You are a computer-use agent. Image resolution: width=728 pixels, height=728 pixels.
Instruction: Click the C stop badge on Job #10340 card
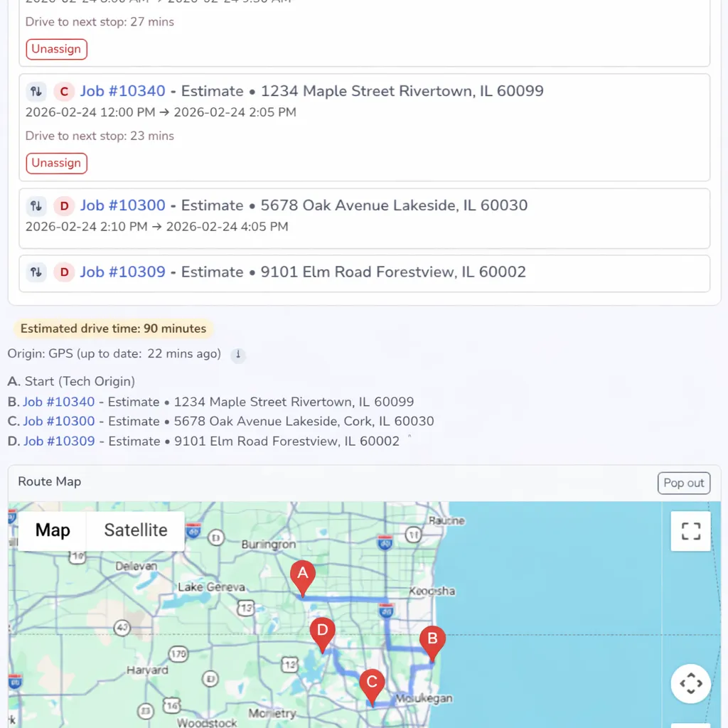pos(64,91)
